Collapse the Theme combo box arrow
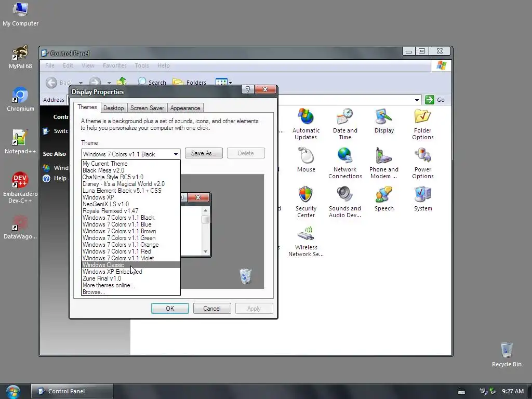This screenshot has width=532, height=399. [176, 154]
